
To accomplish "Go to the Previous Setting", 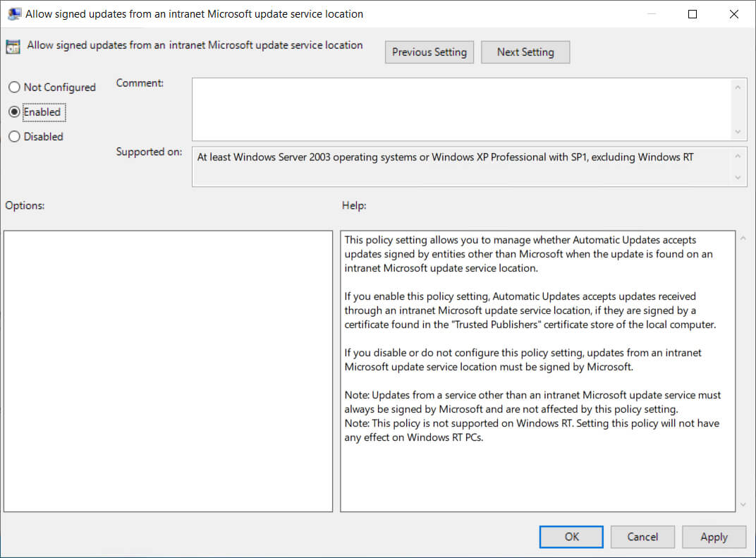I will (x=429, y=52).
